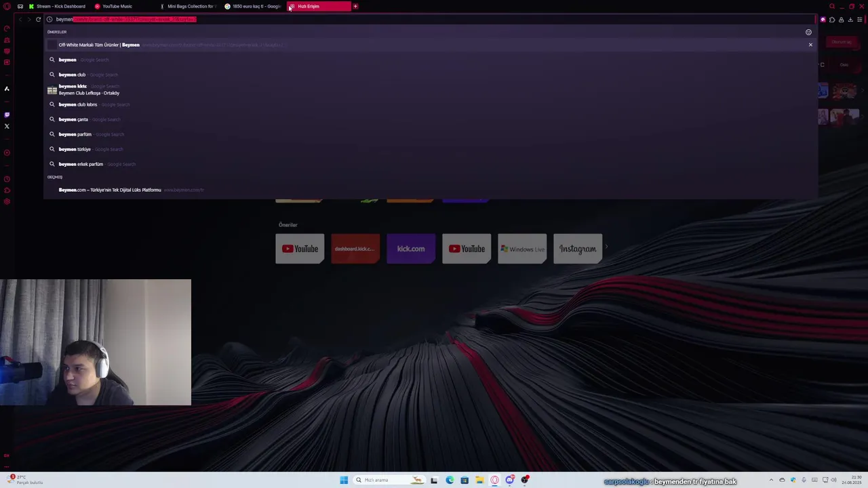Select 'beymen club kıbrıs' suggestion

[431, 104]
